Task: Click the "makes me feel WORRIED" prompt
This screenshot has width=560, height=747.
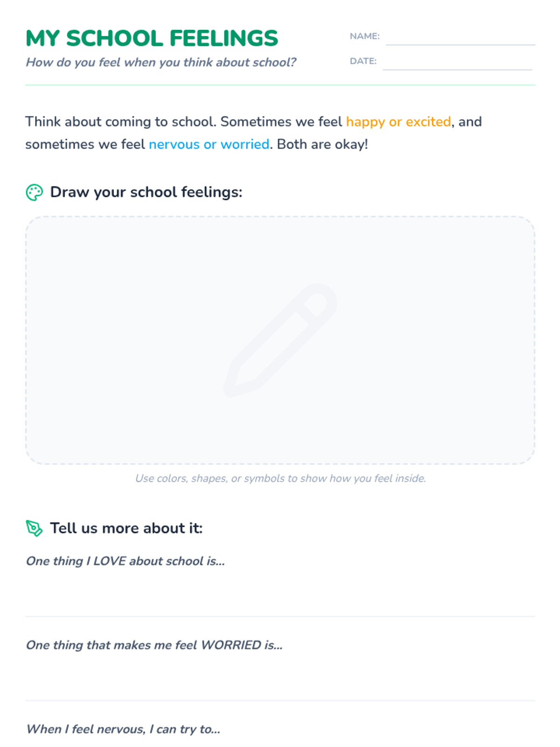Action: 154,645
